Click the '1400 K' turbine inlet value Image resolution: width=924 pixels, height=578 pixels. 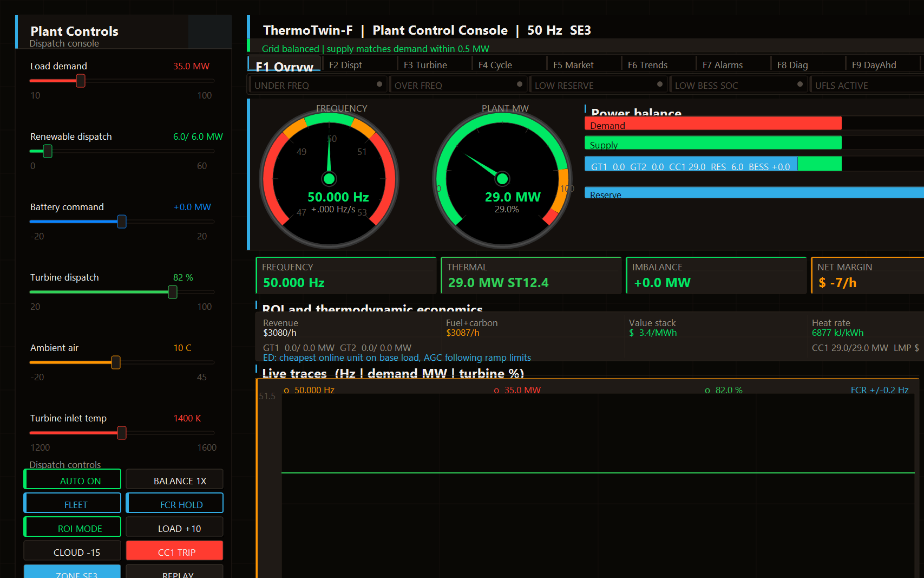coord(187,418)
